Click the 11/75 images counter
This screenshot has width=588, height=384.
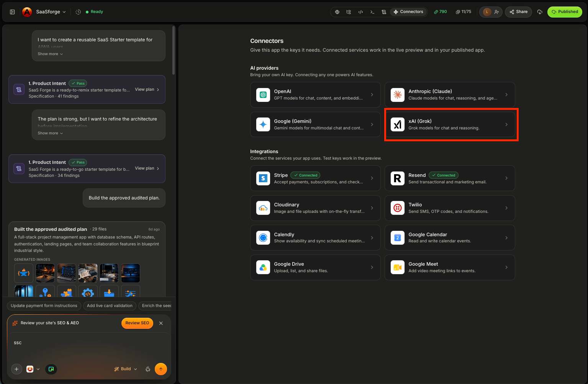coord(464,12)
